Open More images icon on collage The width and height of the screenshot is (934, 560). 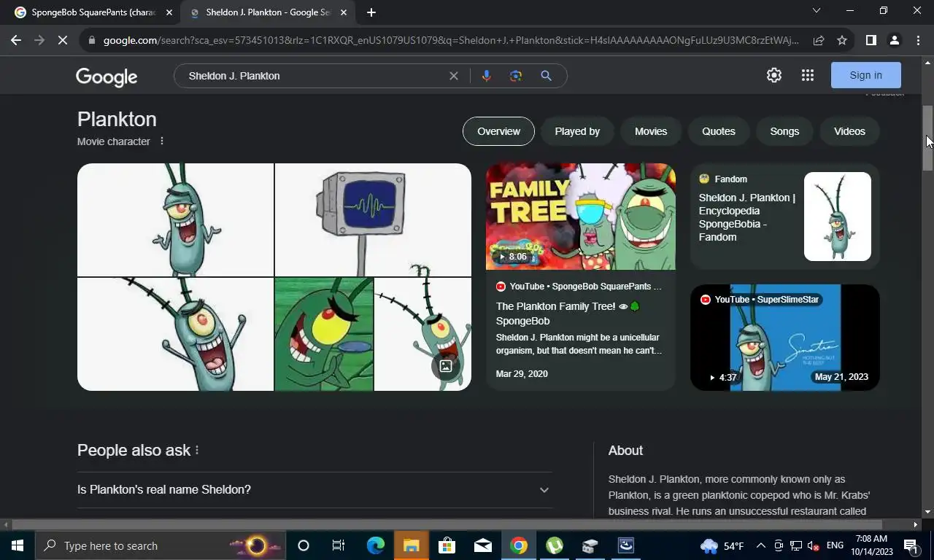tap(446, 366)
